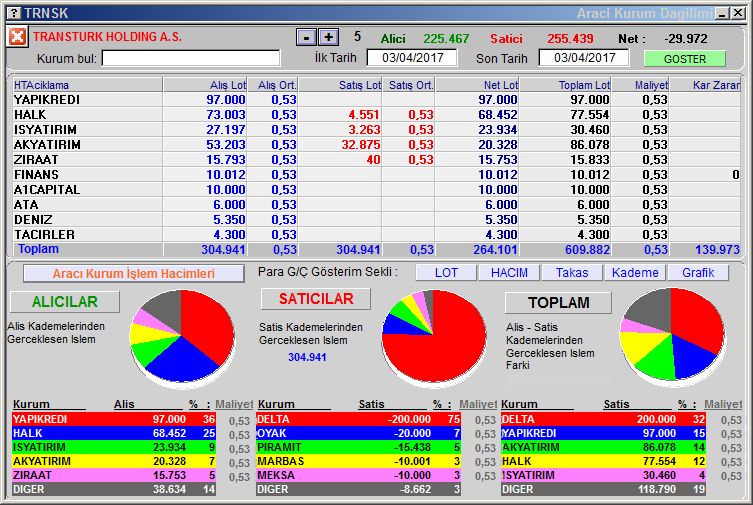Sort by Satış Lot column header
Viewport: 753px width, 505px height.
(340, 85)
